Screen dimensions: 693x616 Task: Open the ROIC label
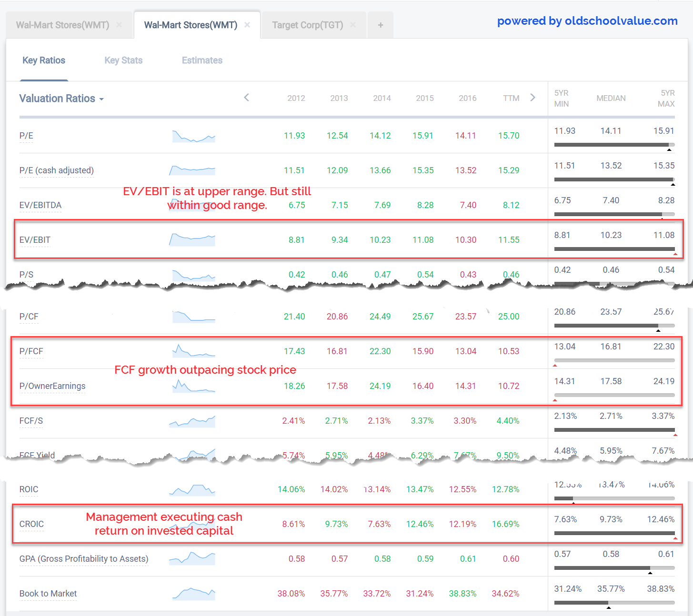29,489
